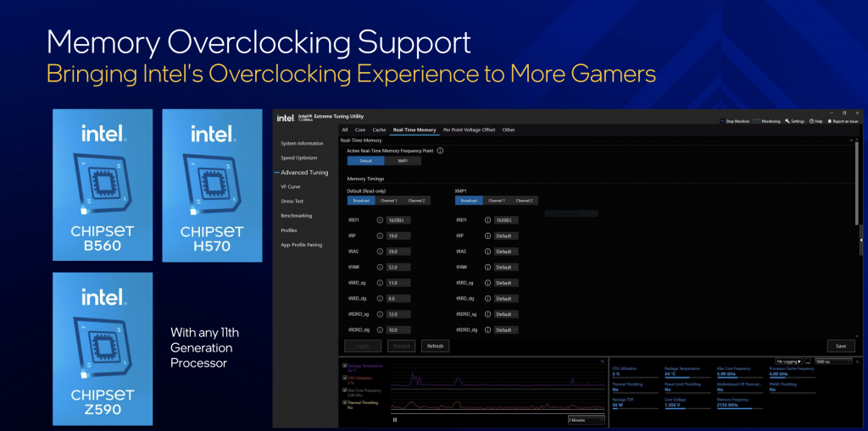
Task: Open info icon for Default tRP
Action: pyautogui.click(x=380, y=235)
